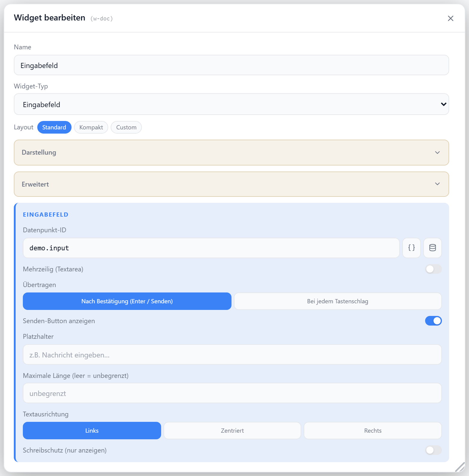
Task: Expand the Darstellung section
Action: click(x=231, y=153)
